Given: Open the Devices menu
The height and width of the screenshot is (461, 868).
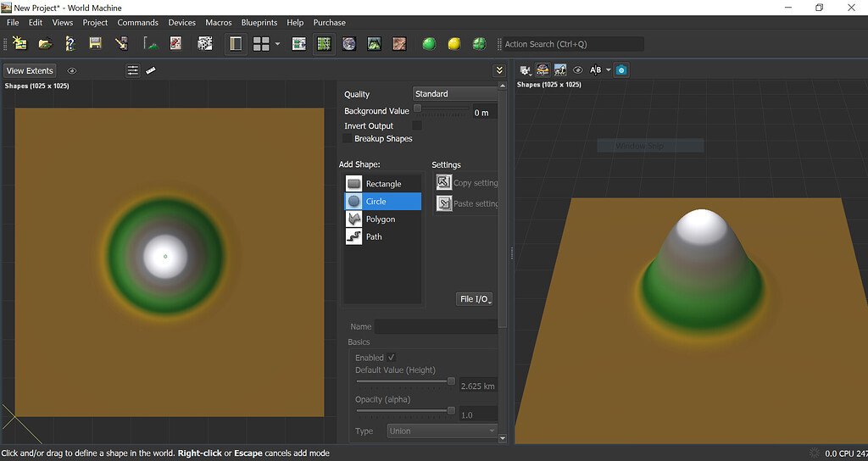Looking at the screenshot, I should (x=181, y=23).
